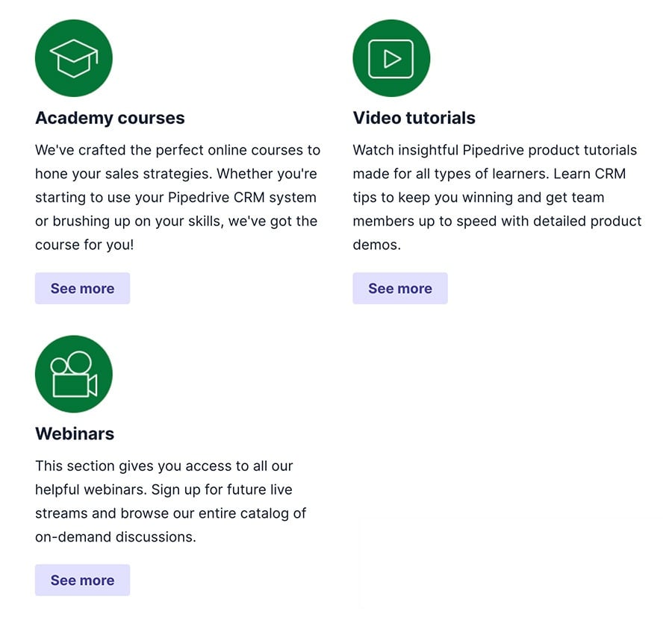
Task: Click See more under Webinars
Action: click(82, 580)
